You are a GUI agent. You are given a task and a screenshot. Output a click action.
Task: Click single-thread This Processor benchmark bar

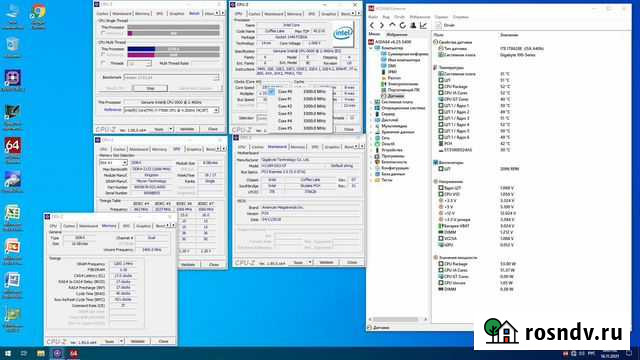point(173,27)
